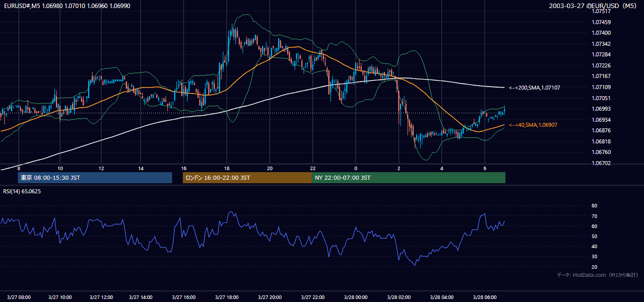Click the 1.06993 price axis label
Viewport: 644px width, 302px height.
[x=601, y=109]
